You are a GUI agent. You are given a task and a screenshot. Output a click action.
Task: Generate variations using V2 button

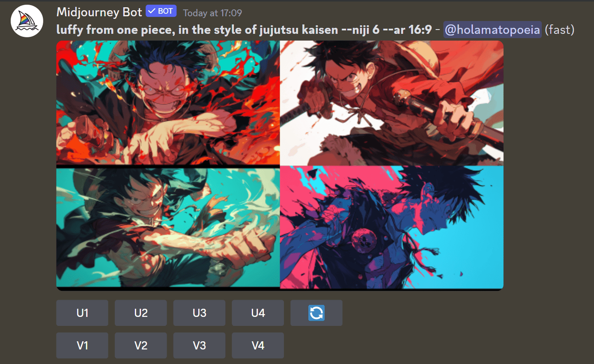pos(141,346)
